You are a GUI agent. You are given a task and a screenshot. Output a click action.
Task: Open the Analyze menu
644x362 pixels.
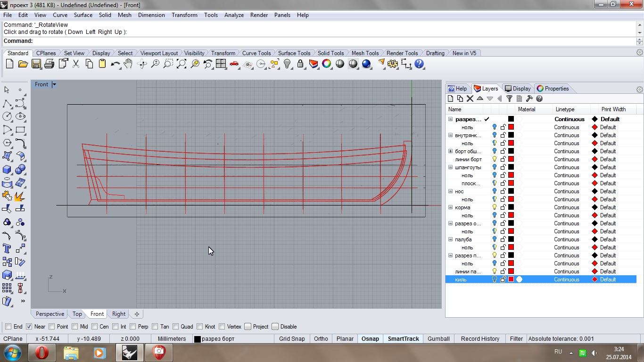[234, 15]
